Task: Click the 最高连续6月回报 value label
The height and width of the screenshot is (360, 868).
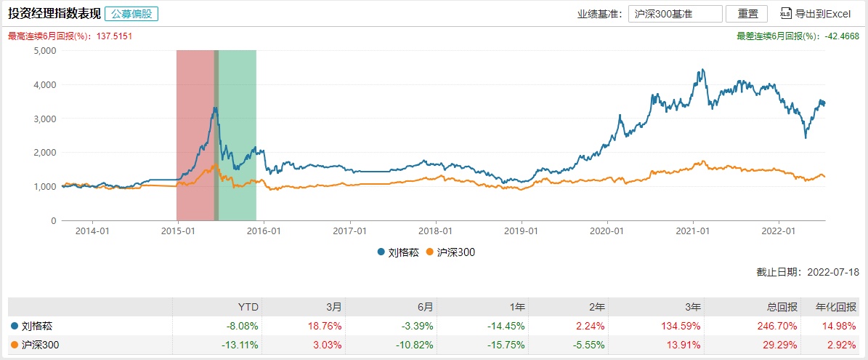Action: point(70,36)
